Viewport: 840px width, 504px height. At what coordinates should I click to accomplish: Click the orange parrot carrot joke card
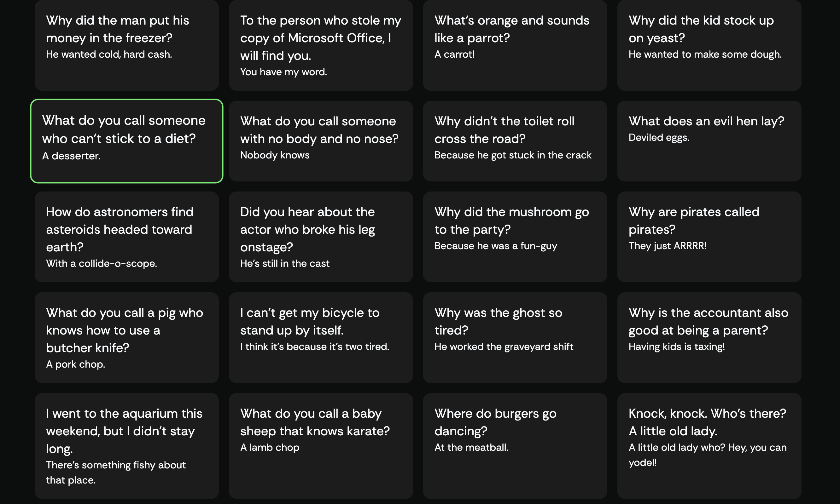[515, 45]
